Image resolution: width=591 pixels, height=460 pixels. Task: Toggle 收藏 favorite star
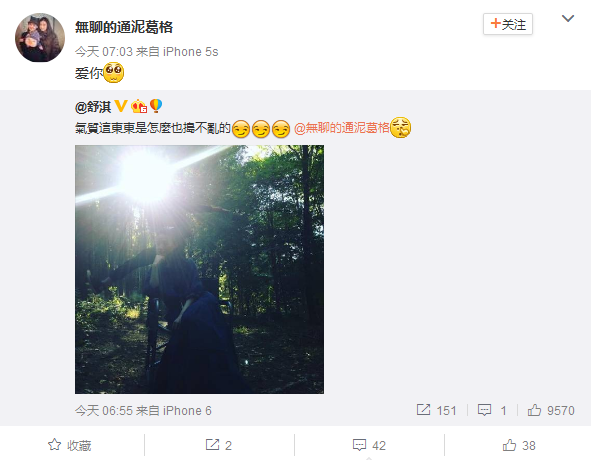(70, 445)
